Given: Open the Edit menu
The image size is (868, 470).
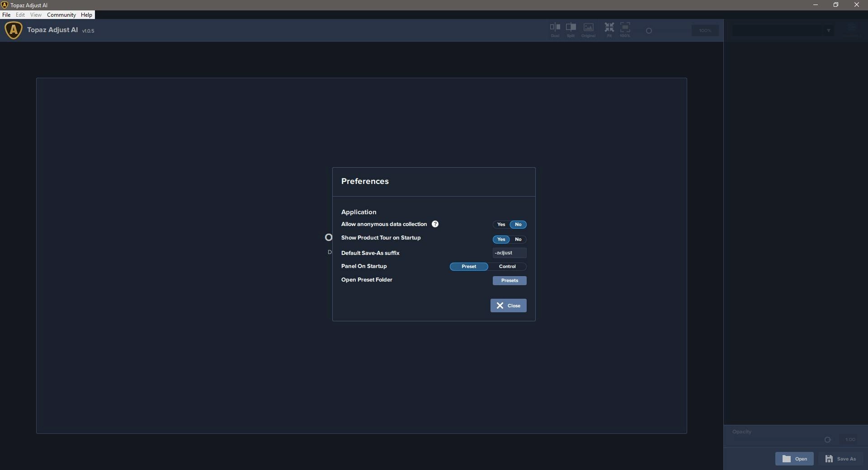Looking at the screenshot, I should (20, 15).
